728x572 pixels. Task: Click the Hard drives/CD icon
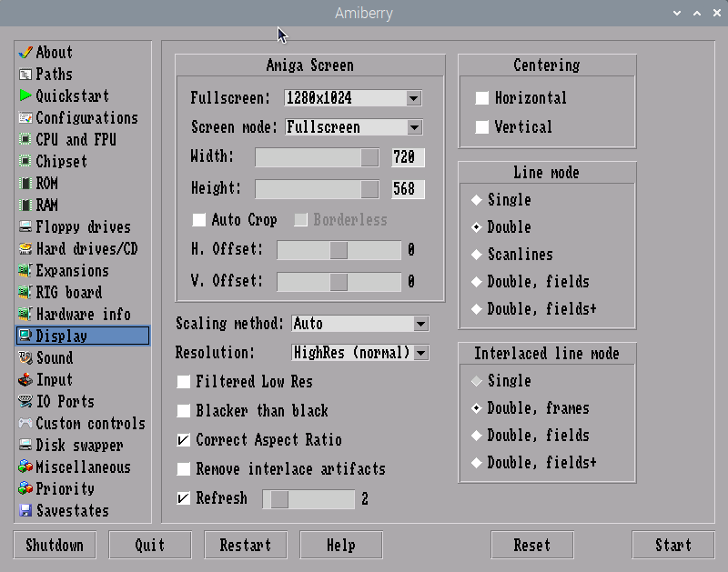point(25,248)
